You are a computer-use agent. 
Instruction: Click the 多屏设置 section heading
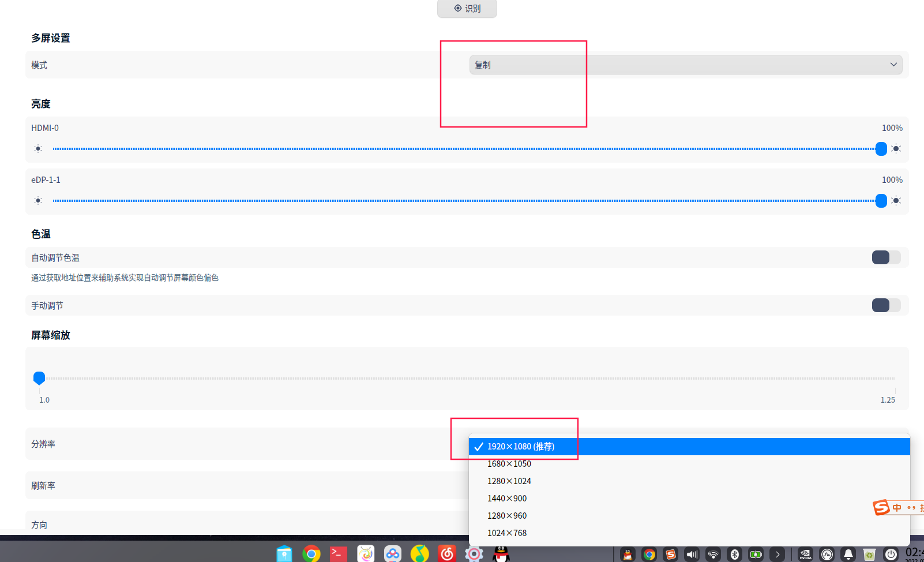coord(51,38)
